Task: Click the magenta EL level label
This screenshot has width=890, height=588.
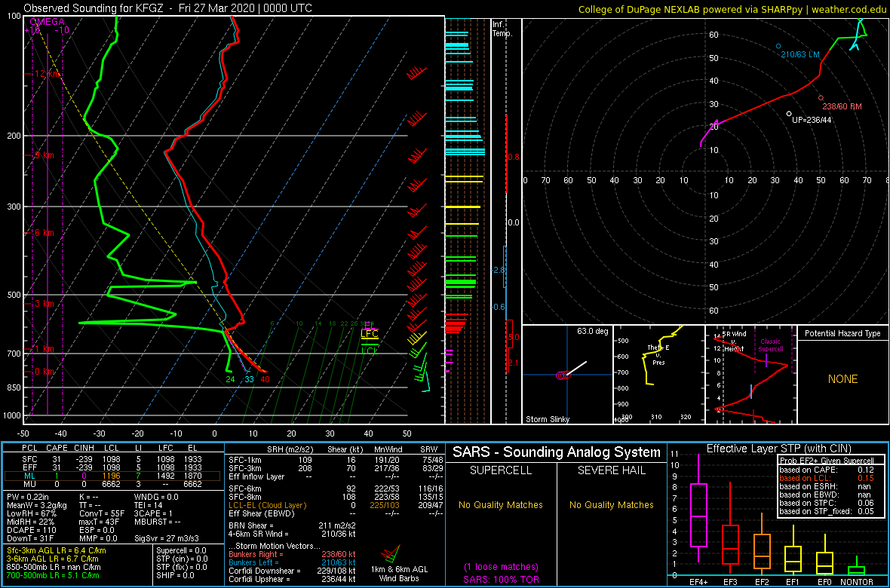Action: click(x=370, y=326)
